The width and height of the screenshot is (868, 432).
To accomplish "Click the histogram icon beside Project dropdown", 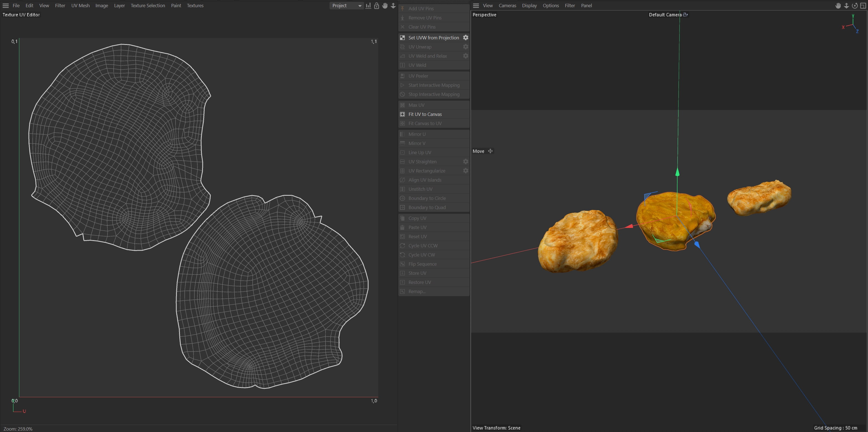I will coord(368,5).
